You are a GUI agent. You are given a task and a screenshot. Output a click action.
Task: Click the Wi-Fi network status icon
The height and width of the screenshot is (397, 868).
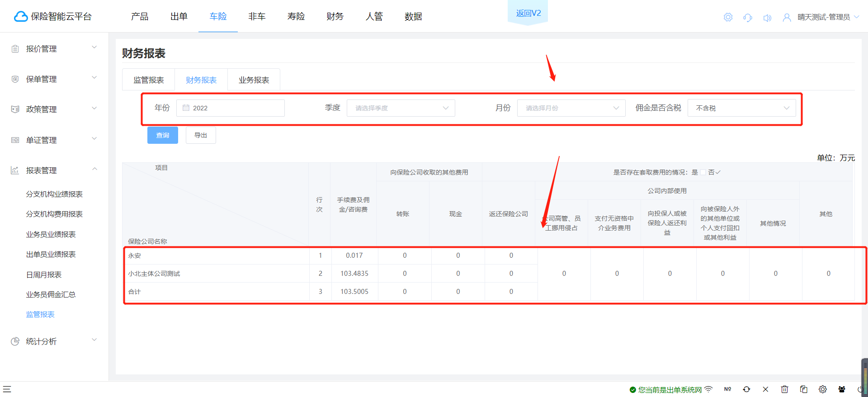click(x=708, y=389)
